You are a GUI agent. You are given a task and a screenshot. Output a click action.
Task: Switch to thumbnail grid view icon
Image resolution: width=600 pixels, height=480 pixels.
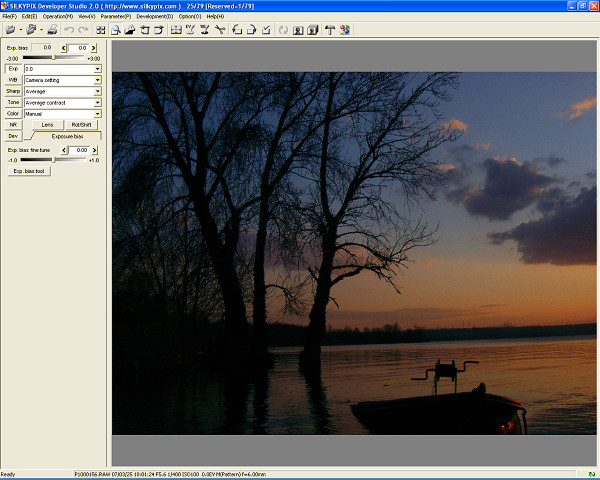coord(101,30)
